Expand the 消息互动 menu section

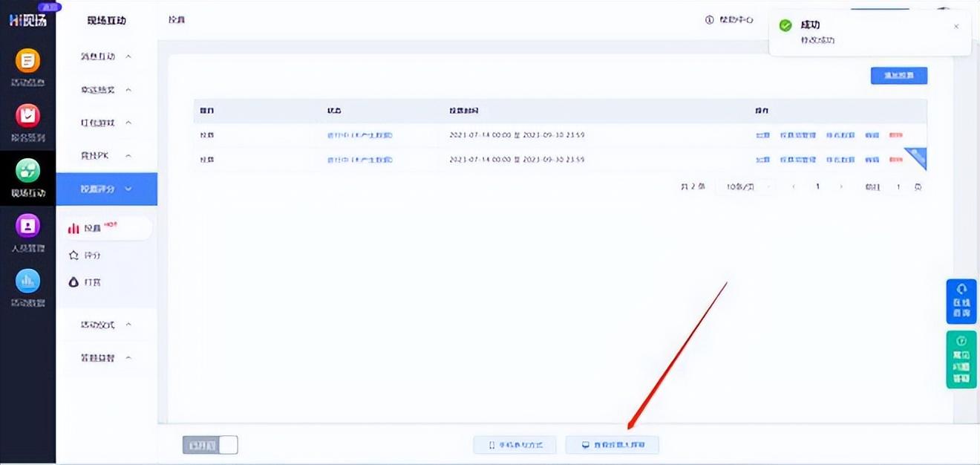[x=106, y=56]
